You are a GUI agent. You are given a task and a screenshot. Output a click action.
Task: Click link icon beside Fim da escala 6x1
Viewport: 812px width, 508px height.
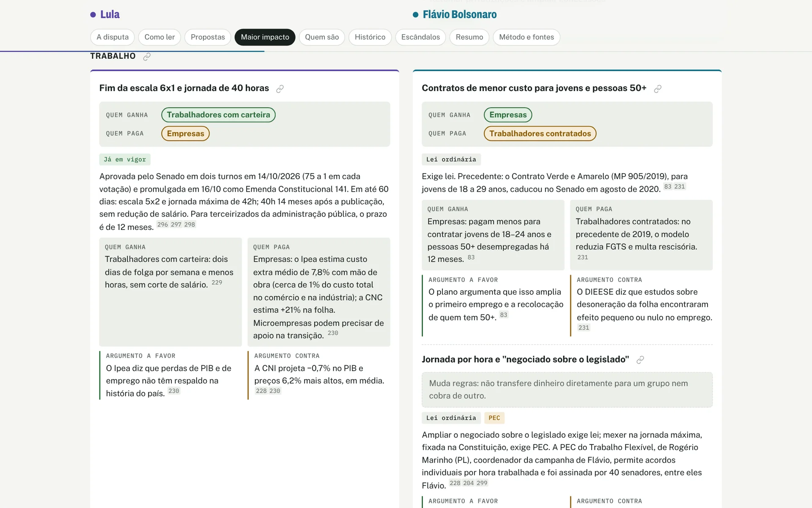pyautogui.click(x=280, y=89)
